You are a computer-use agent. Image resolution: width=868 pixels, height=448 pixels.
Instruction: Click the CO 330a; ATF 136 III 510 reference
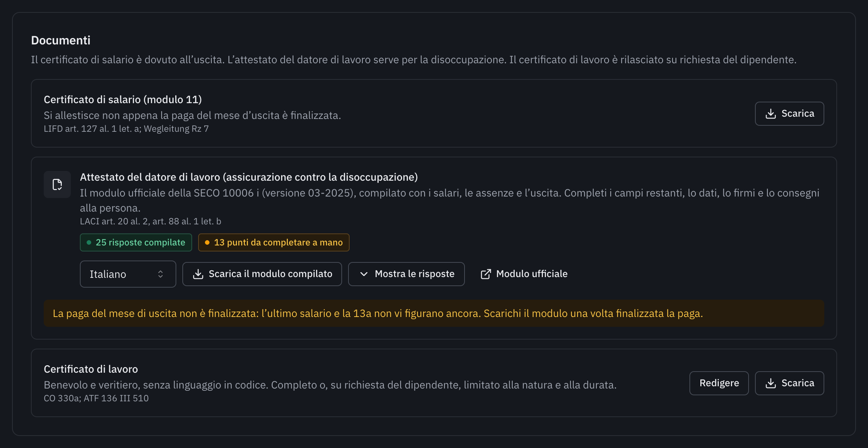(96, 398)
